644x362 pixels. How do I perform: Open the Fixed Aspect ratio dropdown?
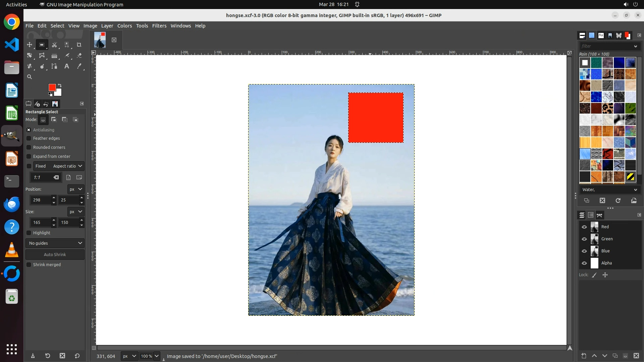[67, 166]
